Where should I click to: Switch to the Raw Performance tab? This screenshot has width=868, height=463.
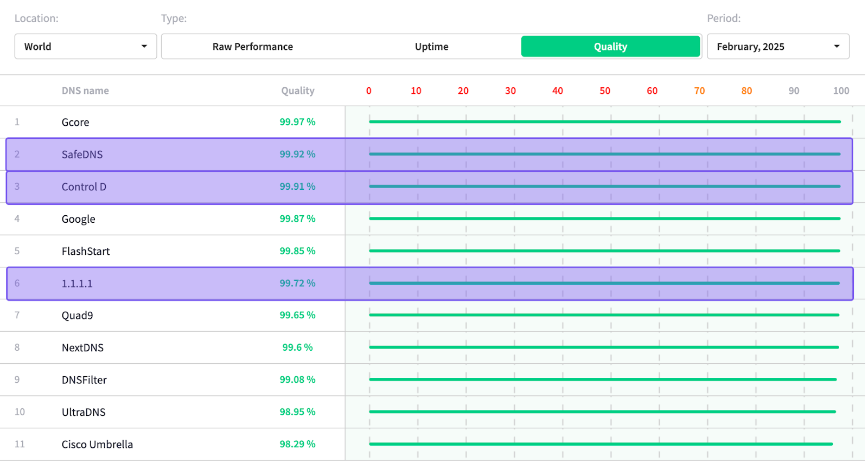tap(253, 47)
